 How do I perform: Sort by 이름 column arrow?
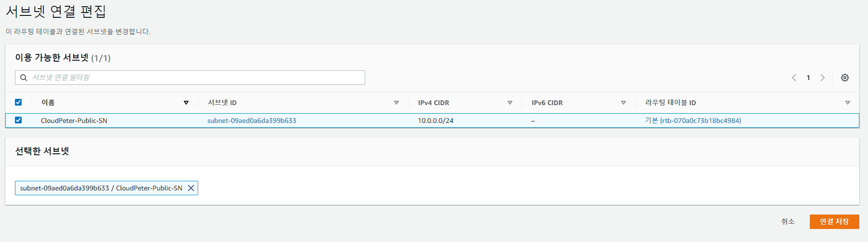186,103
